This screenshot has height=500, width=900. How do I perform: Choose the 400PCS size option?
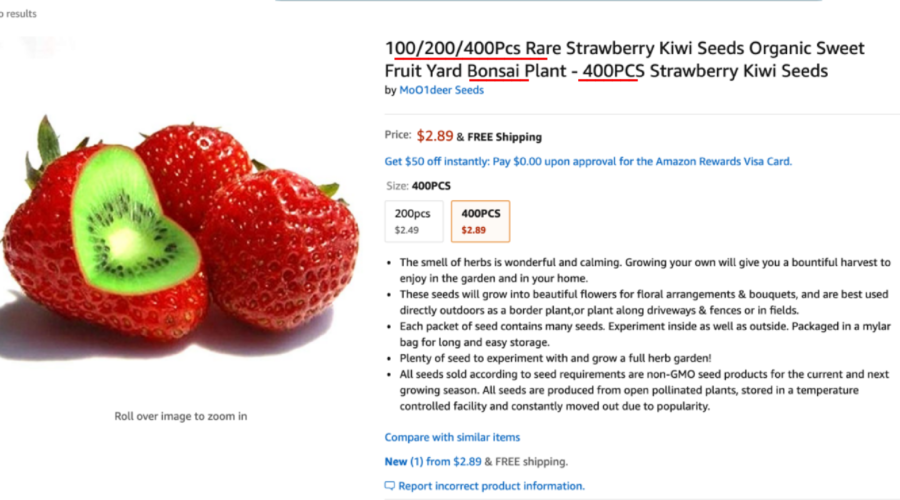coord(480,222)
